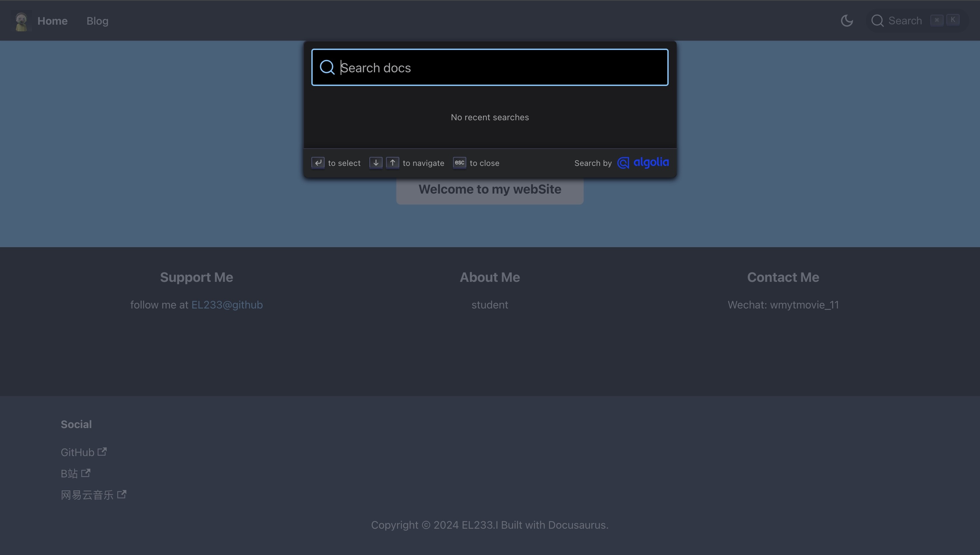Open the GitHub social footer link
Viewport: 980px width, 555px height.
[x=84, y=452]
